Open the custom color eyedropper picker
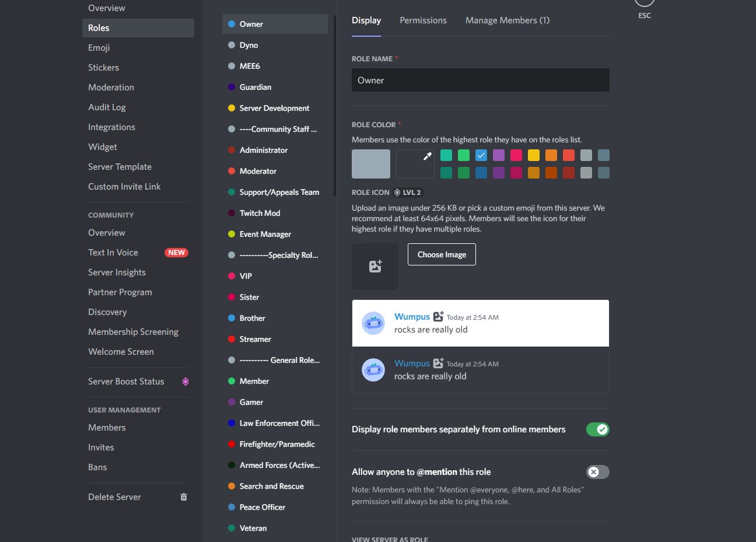Viewport: 756px width, 542px height. click(415, 163)
